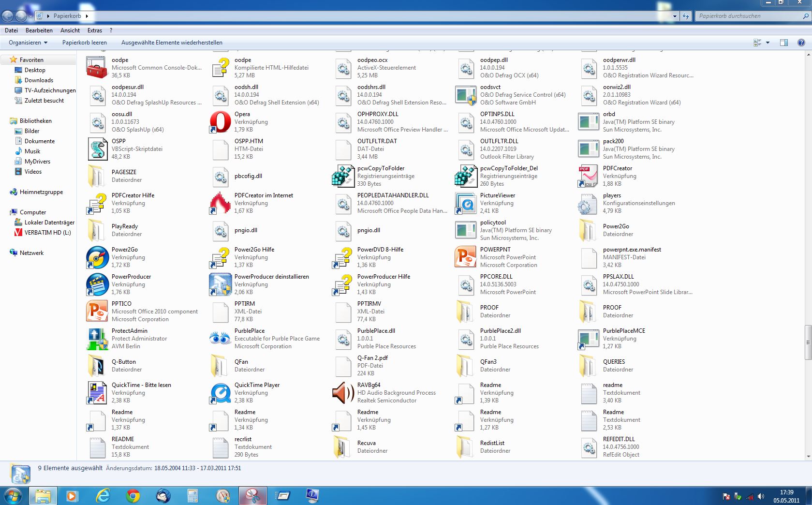
Task: Click the Papierkorb durchsuchen search field
Action: 753,16
